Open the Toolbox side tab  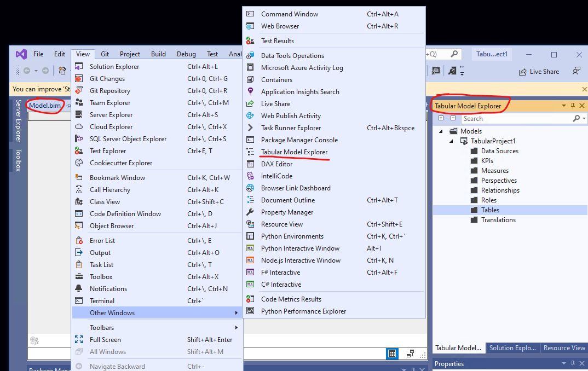coord(19,160)
